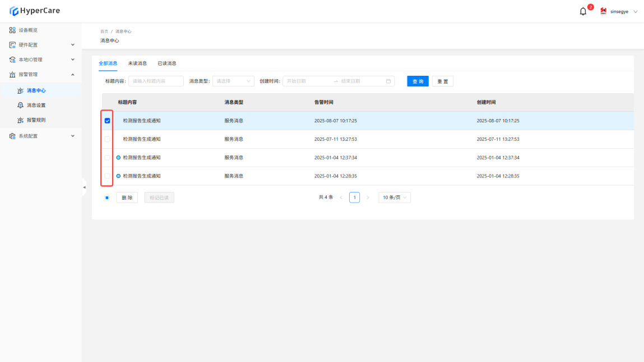Click the 消息设置 sidebar icon
644x362 pixels.
21,105
